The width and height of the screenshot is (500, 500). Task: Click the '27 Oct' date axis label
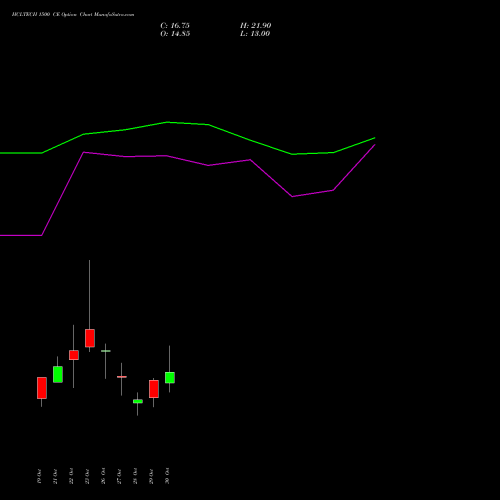(119, 476)
